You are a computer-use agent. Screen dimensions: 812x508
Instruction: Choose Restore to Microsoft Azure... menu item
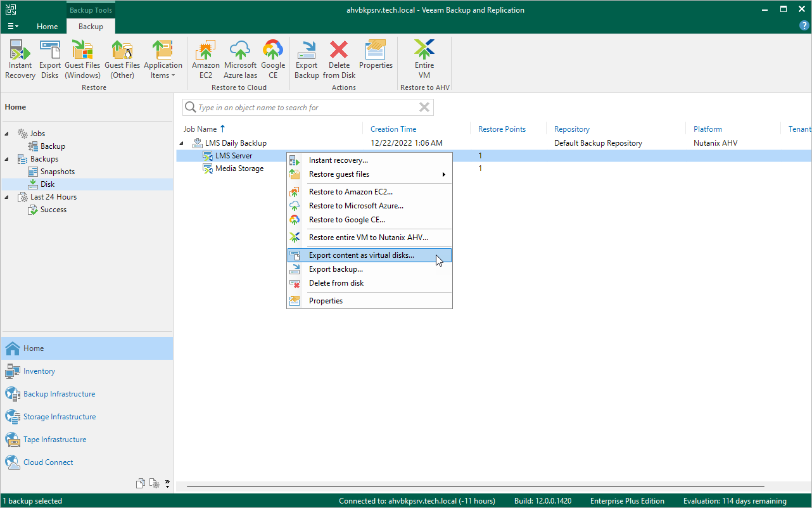(x=370, y=206)
